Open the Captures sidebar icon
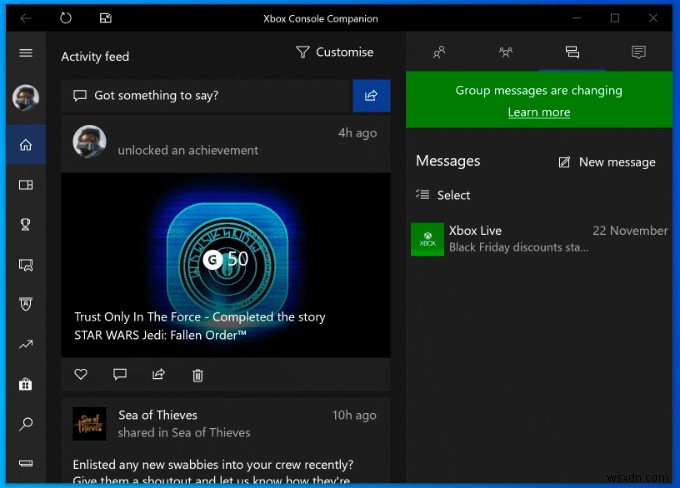 26,265
